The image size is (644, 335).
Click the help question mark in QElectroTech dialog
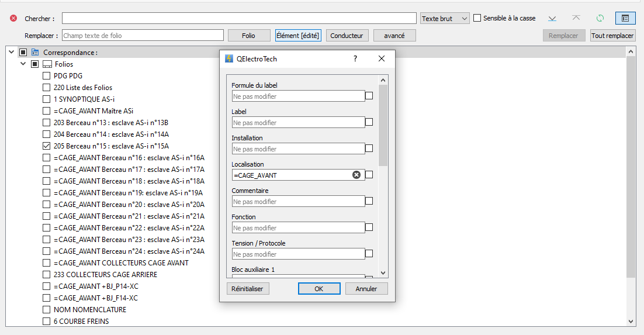click(355, 58)
